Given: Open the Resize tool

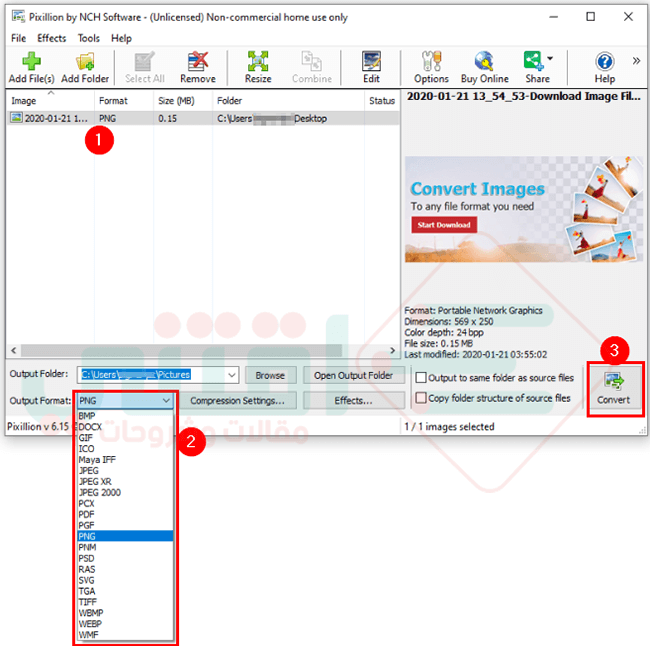Looking at the screenshot, I should pyautogui.click(x=258, y=68).
